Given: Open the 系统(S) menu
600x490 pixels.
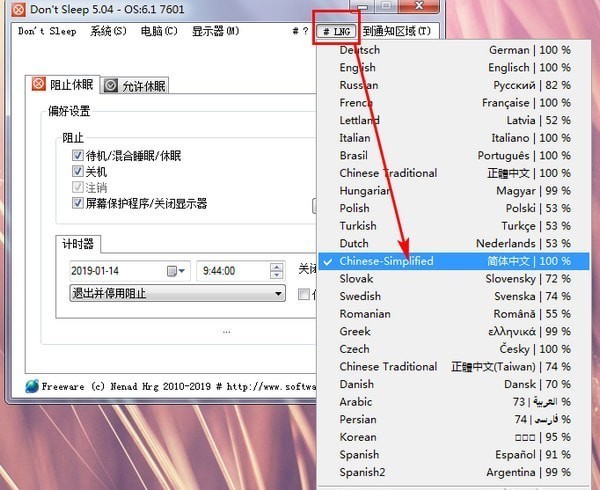Looking at the screenshot, I should [108, 31].
